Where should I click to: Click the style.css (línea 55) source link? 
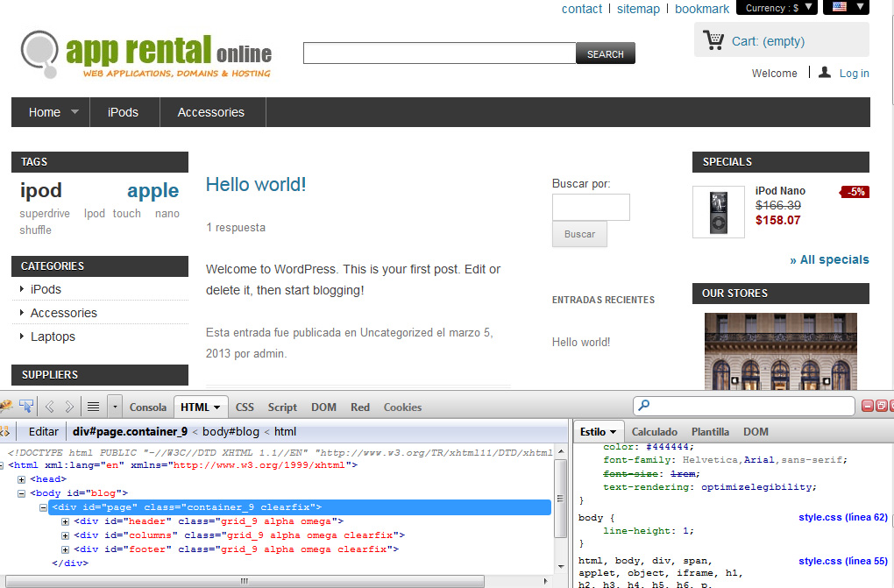point(842,561)
